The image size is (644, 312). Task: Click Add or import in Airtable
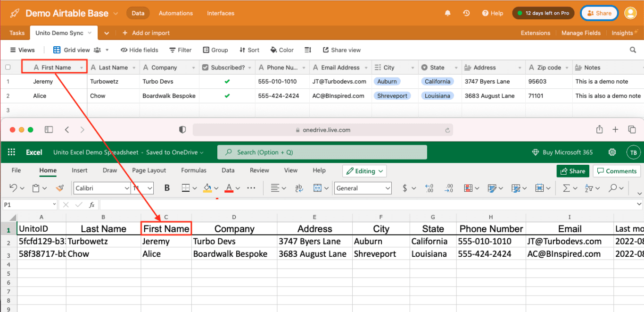click(146, 33)
